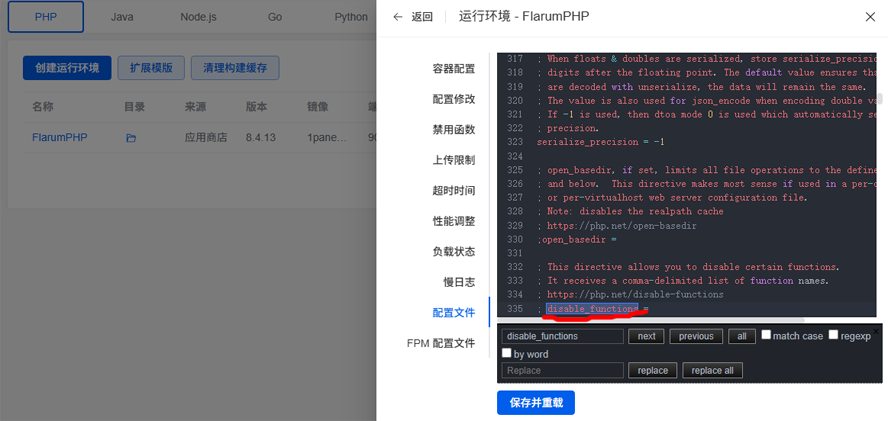Click the replace all button
Image resolution: width=888 pixels, height=421 pixels.
click(x=712, y=371)
